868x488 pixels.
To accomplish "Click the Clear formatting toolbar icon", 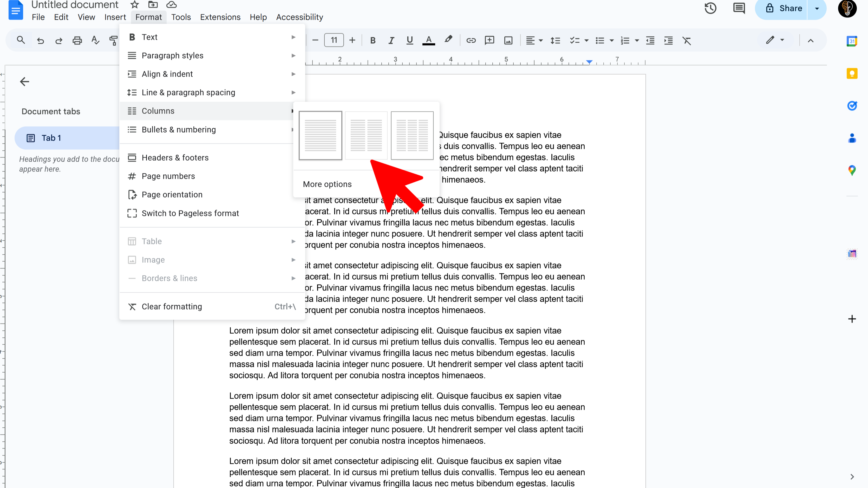I will [687, 41].
